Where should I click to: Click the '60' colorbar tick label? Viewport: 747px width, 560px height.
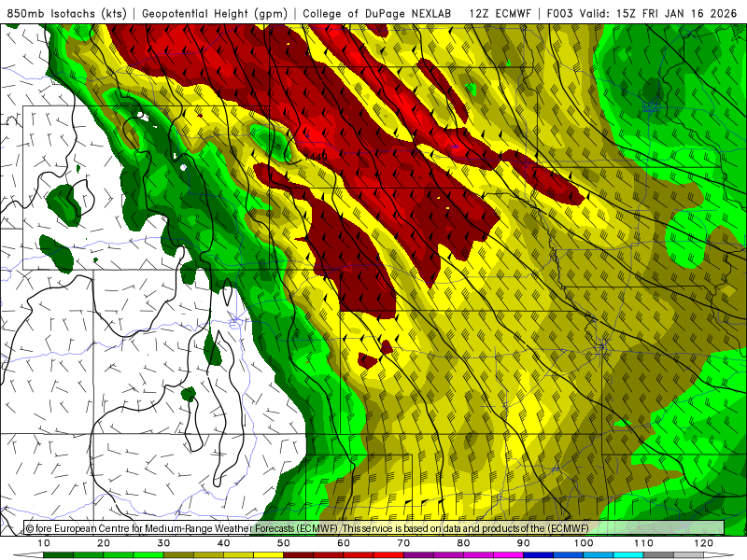(344, 543)
